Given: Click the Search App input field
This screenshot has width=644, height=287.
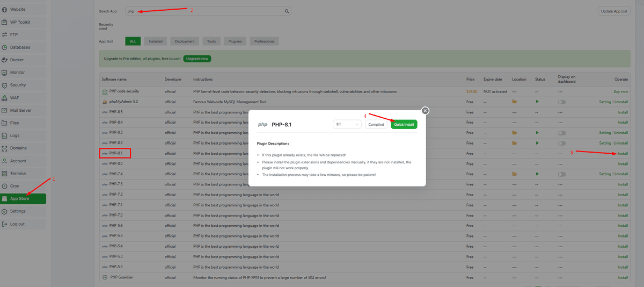Looking at the screenshot, I should coord(204,11).
